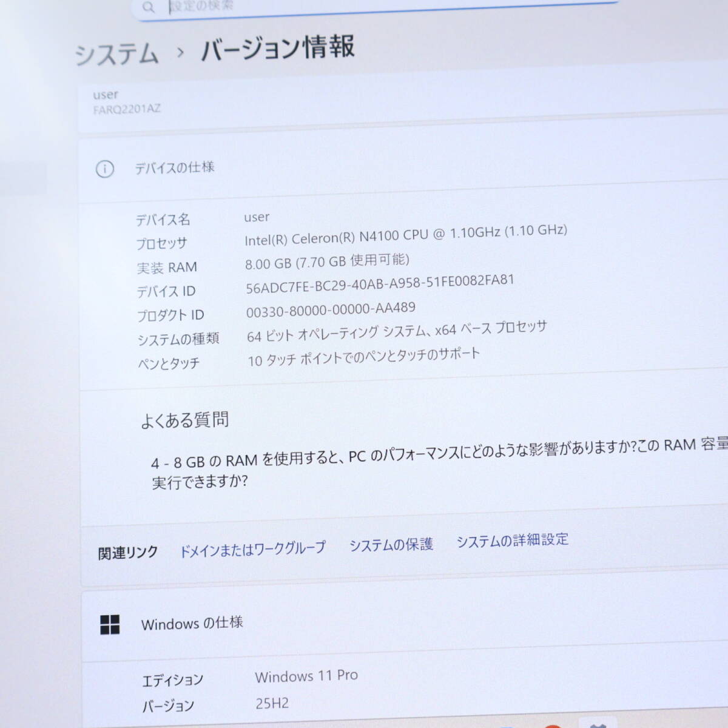The width and height of the screenshot is (728, 728).
Task: Click the よくある質問 heading
Action: pyautogui.click(x=184, y=420)
